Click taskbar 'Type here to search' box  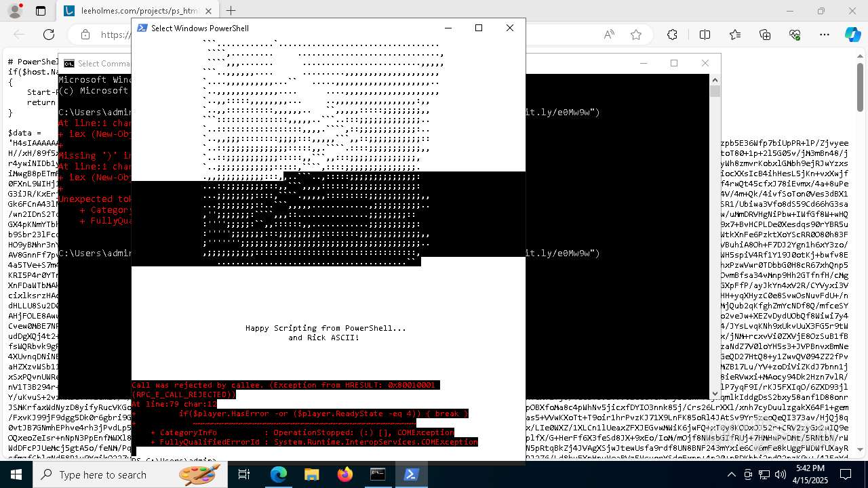click(x=130, y=474)
